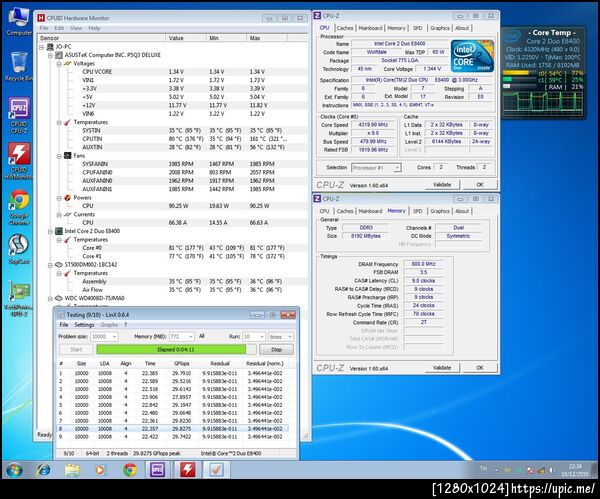Click the upper CPU-Z window title icon
The width and height of the screenshot is (600, 499).
point(317,16)
